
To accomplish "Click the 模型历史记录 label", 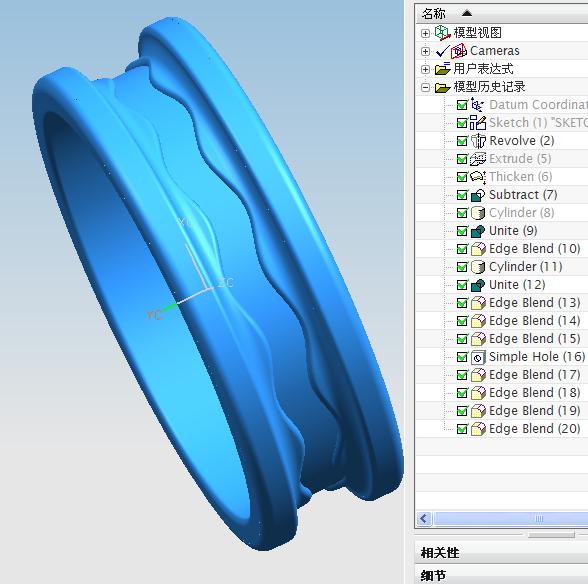I will 489,87.
